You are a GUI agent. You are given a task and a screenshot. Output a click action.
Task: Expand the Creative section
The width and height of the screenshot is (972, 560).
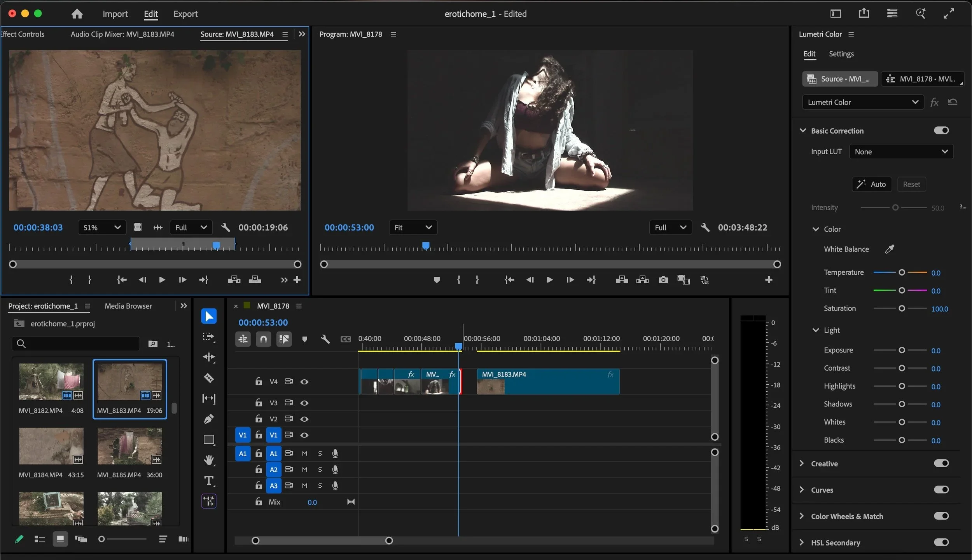point(802,463)
